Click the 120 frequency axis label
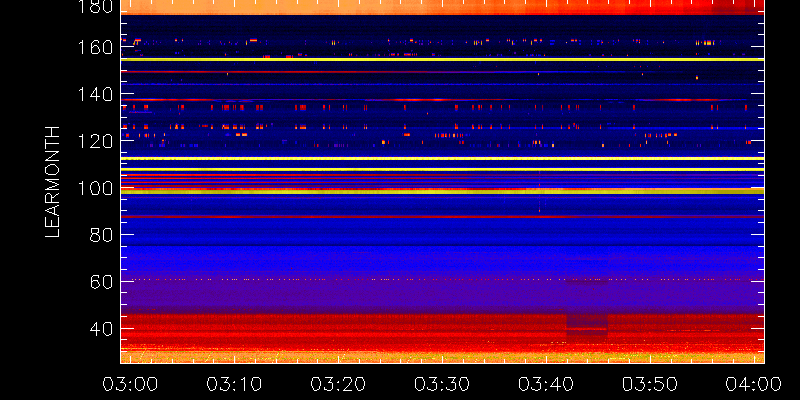This screenshot has width=800, height=400. (x=96, y=141)
